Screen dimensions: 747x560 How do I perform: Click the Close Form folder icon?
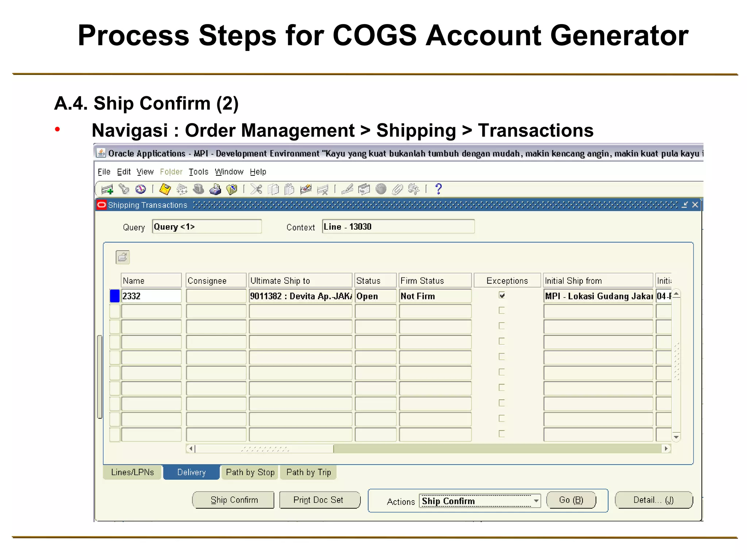[232, 189]
